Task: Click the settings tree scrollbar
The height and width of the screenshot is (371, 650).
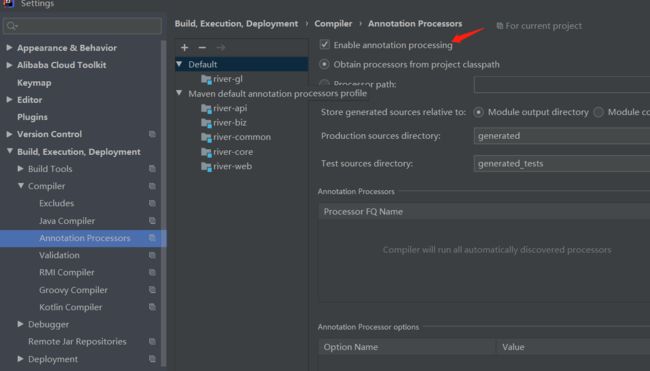Action: pyautogui.click(x=164, y=203)
